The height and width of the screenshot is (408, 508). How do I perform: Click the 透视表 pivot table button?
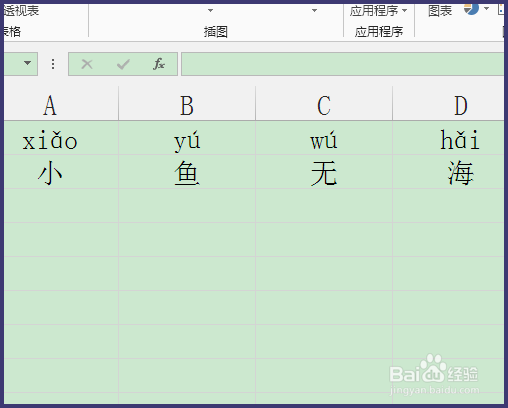(x=22, y=11)
